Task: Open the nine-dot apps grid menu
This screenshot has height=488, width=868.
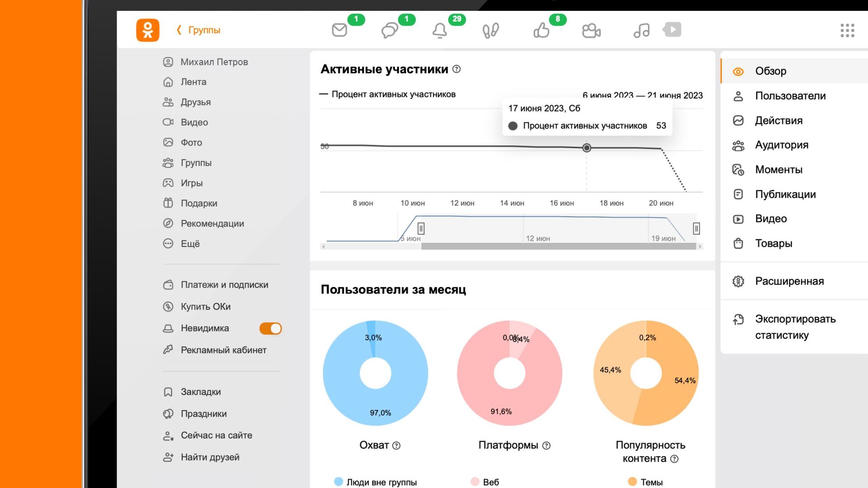Action: tap(848, 30)
